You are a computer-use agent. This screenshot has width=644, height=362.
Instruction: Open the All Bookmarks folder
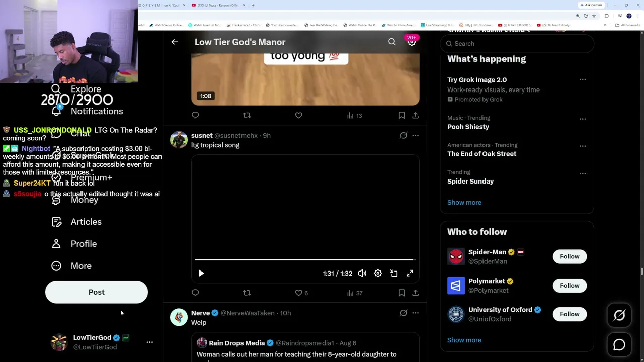[x=629, y=25]
